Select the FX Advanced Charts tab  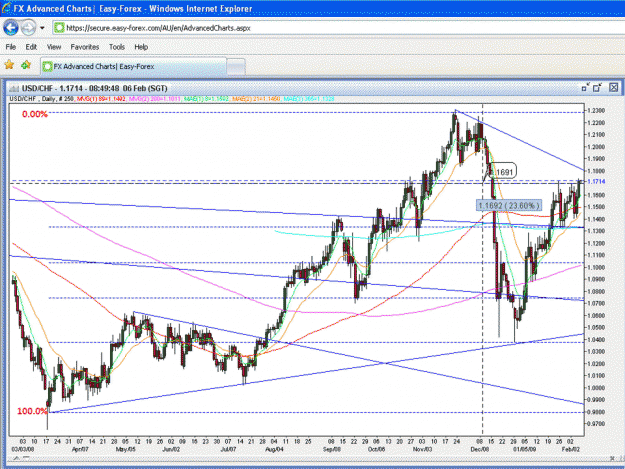134,67
